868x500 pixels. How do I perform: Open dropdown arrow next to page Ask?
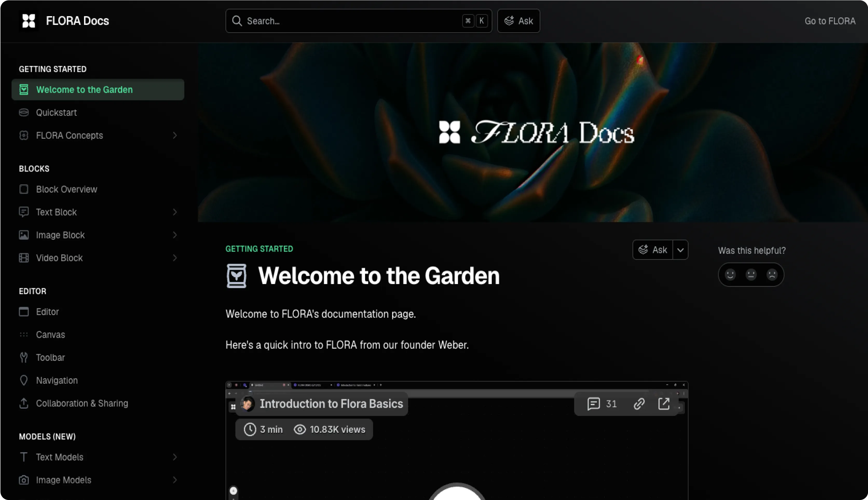[x=680, y=250]
